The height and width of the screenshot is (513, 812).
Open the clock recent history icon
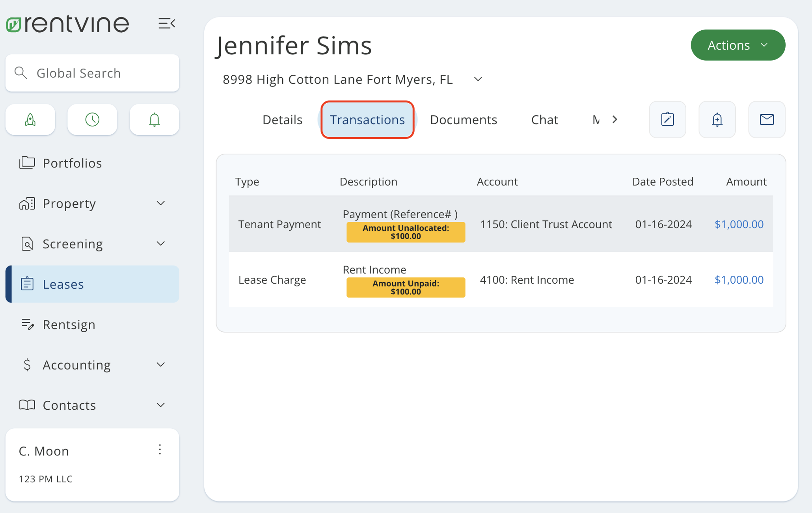(92, 119)
